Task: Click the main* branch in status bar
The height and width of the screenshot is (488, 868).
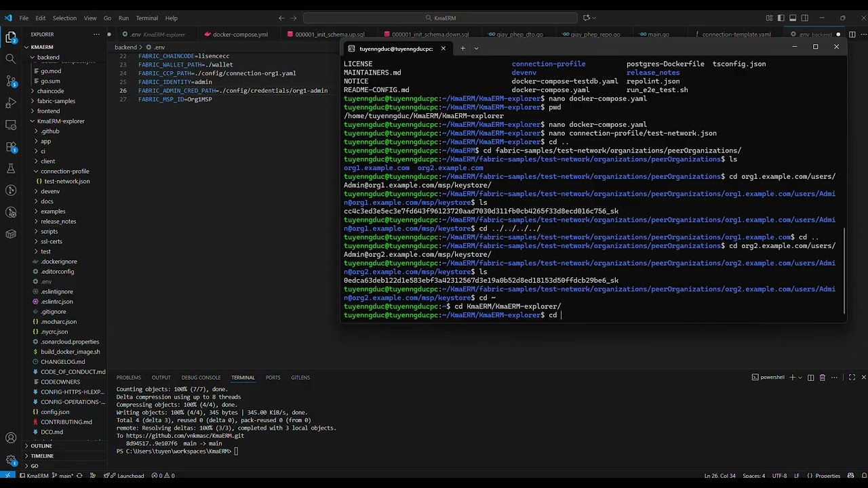Action: pos(62,476)
